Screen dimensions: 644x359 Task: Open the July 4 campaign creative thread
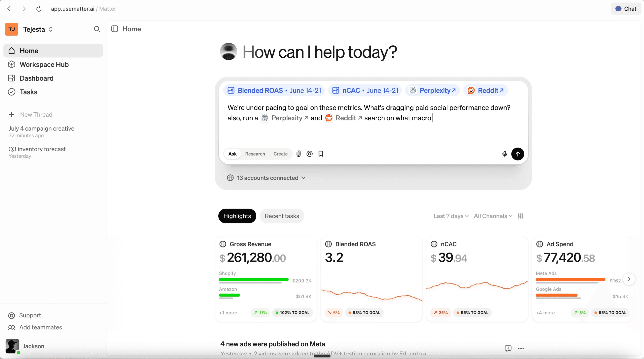[41, 128]
